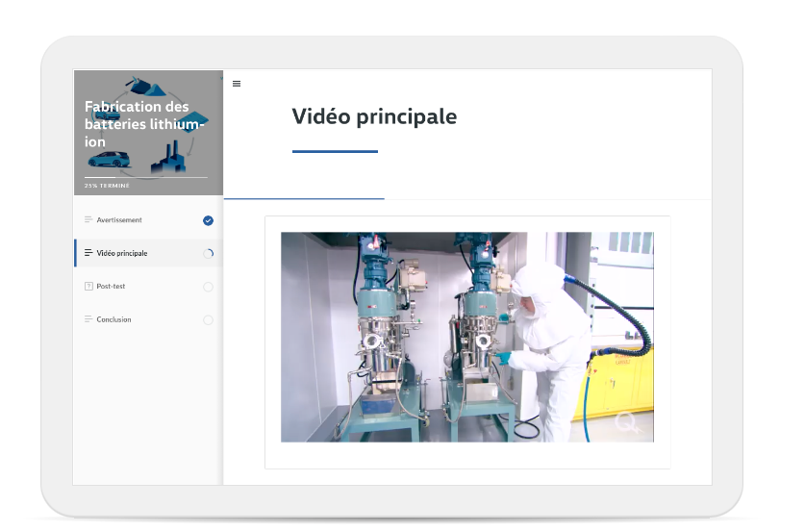The image size is (805, 532).
Task: Click the course progress bar in the header
Action: [x=146, y=177]
